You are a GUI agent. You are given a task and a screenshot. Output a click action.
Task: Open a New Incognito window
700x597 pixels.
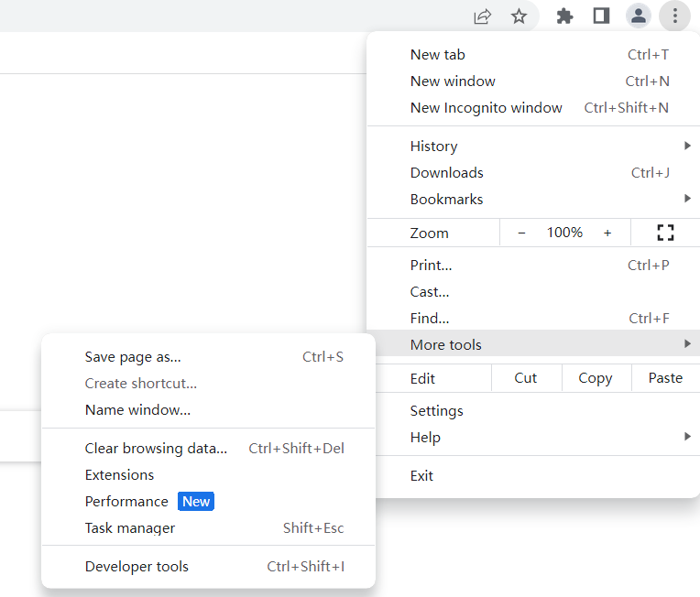533,107
